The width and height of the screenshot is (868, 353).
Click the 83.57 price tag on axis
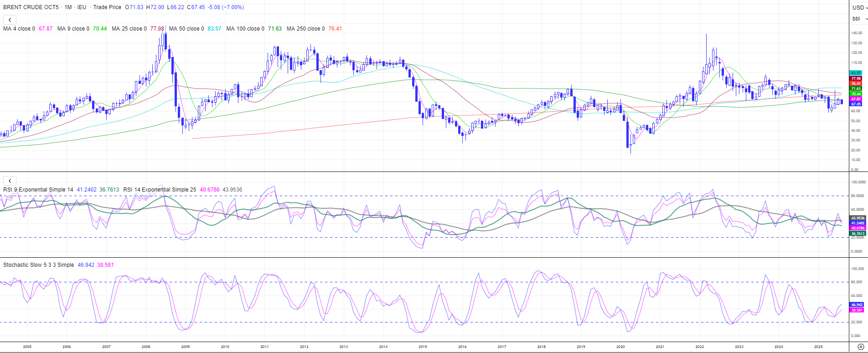click(x=856, y=73)
